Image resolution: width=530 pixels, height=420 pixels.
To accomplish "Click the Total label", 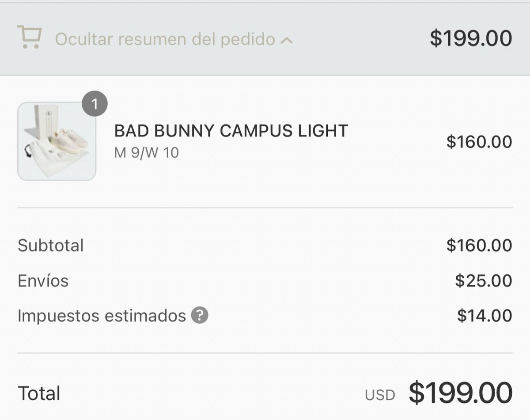I will click(39, 393).
